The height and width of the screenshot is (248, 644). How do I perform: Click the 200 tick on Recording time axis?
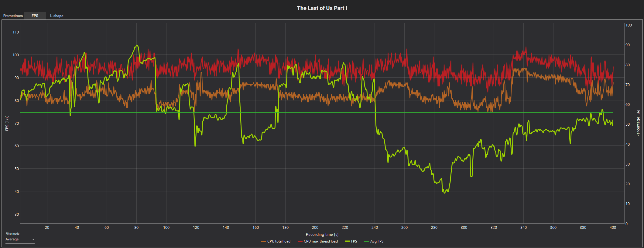(x=315, y=228)
